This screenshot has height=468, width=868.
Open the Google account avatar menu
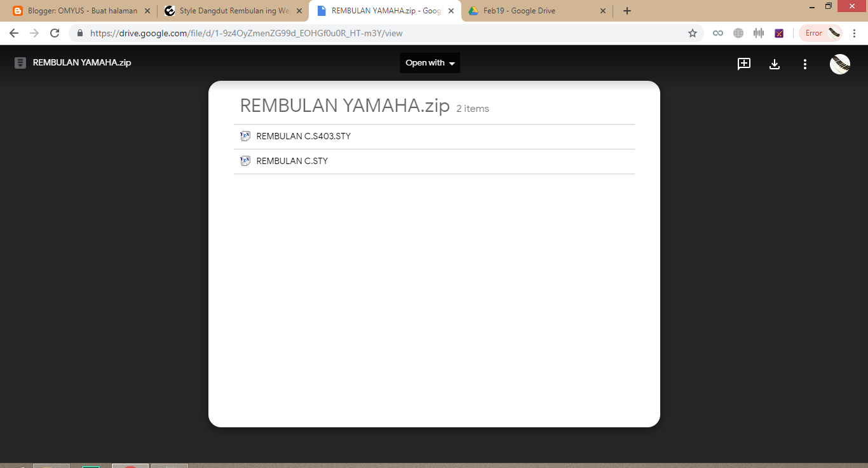tap(840, 64)
